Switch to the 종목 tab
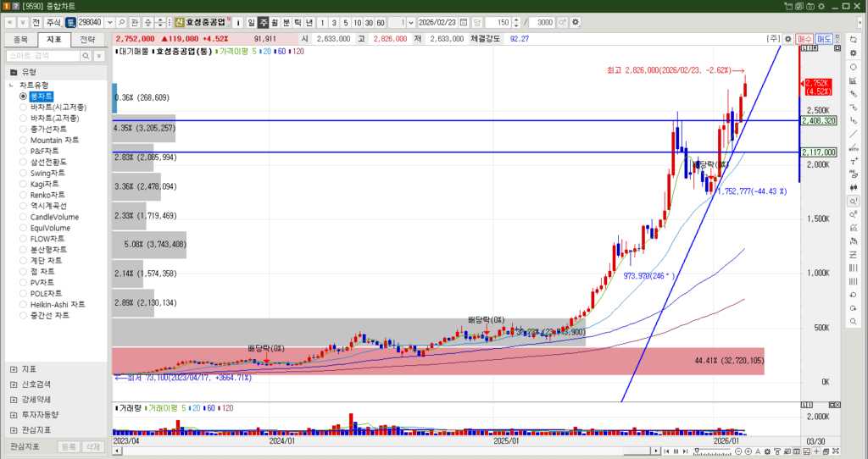 pos(21,39)
